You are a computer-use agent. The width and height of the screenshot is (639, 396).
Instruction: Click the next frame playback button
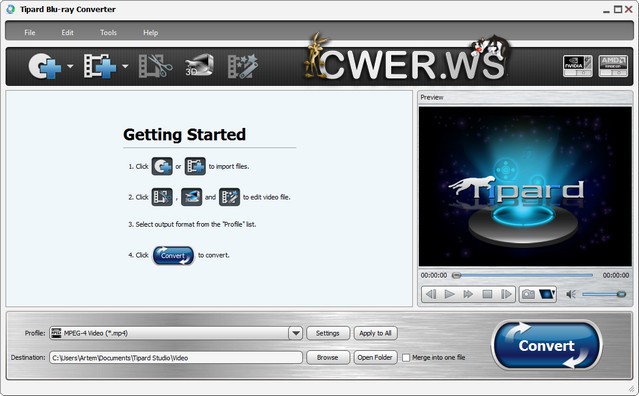point(506,294)
